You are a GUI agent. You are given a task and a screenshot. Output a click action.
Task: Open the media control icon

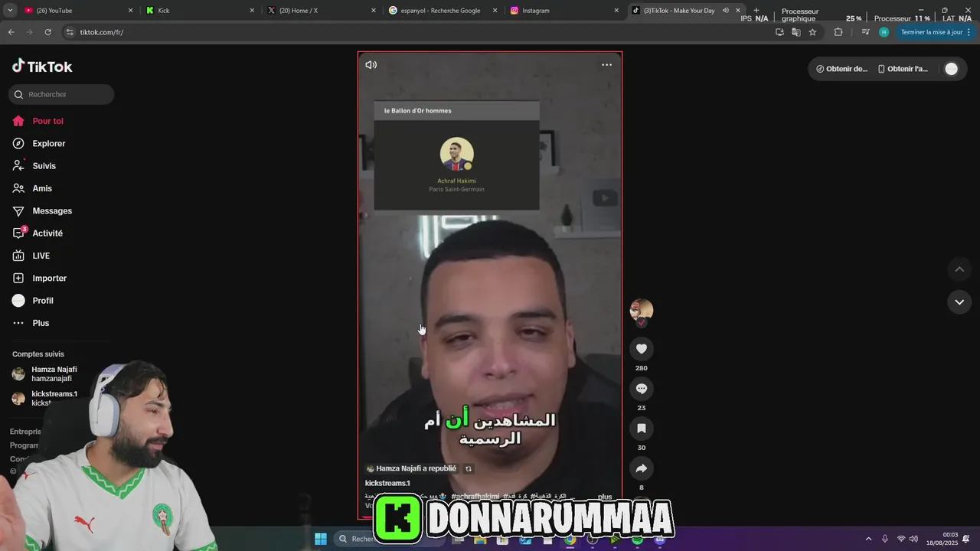[x=865, y=32]
